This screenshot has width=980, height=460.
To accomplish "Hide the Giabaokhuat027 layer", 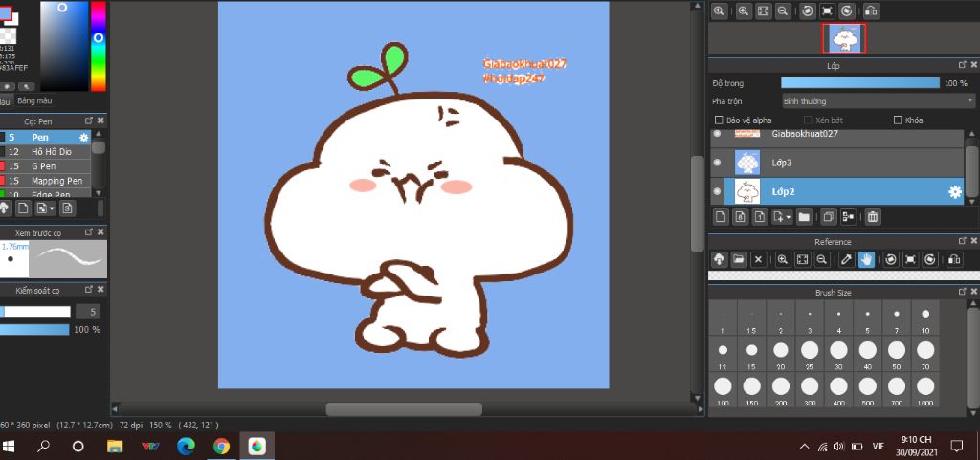I will click(717, 134).
